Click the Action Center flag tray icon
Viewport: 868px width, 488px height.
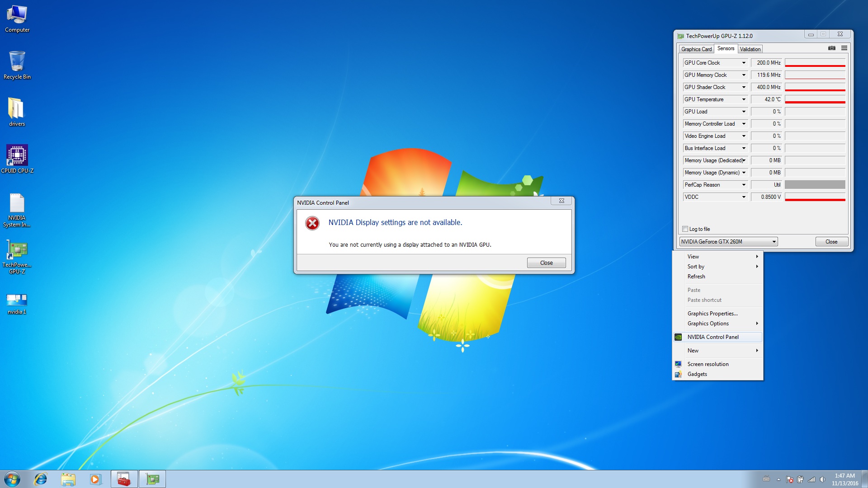(789, 479)
